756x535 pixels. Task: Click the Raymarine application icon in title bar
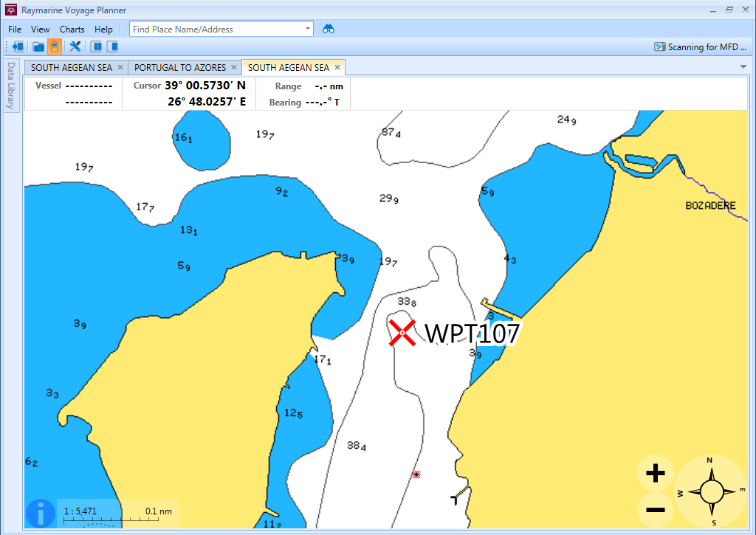click(10, 10)
